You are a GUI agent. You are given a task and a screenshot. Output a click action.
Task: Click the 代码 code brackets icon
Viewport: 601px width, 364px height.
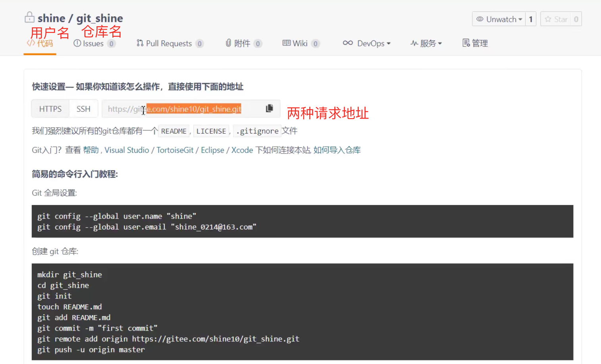click(31, 43)
